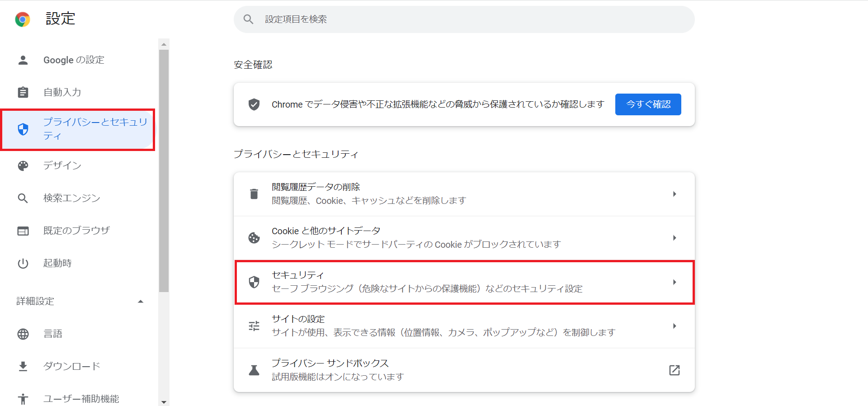Click the flask icon for プライバシー サンドボックス
Screen dimensions: 868x406
tap(254, 370)
